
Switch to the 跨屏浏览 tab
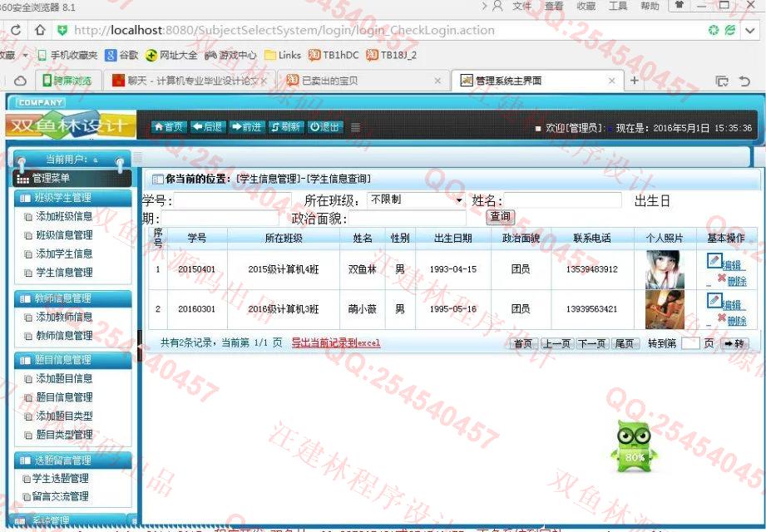pyautogui.click(x=67, y=80)
